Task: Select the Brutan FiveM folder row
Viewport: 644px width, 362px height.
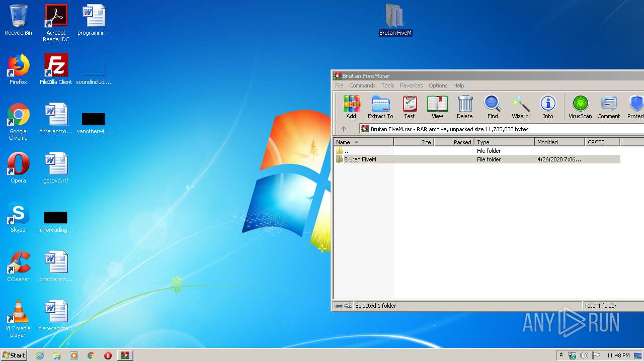Action: coord(477,159)
